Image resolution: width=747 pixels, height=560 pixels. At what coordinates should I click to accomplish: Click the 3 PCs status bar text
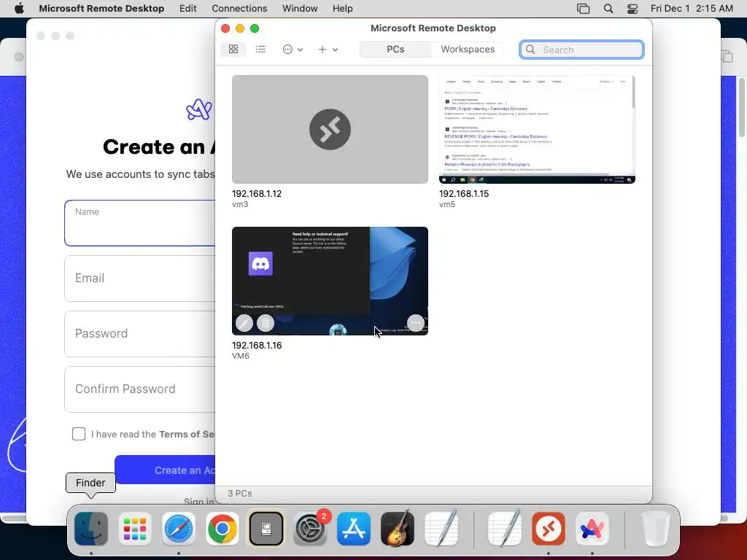(239, 494)
